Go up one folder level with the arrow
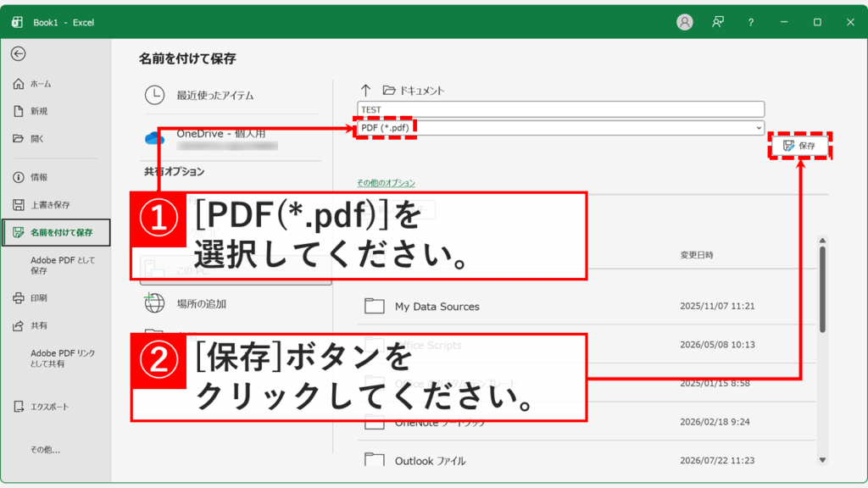Image resolution: width=868 pixels, height=488 pixels. pos(365,90)
